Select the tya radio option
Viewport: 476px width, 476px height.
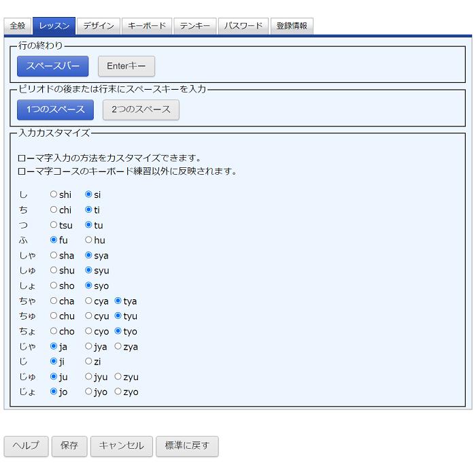tap(118, 301)
